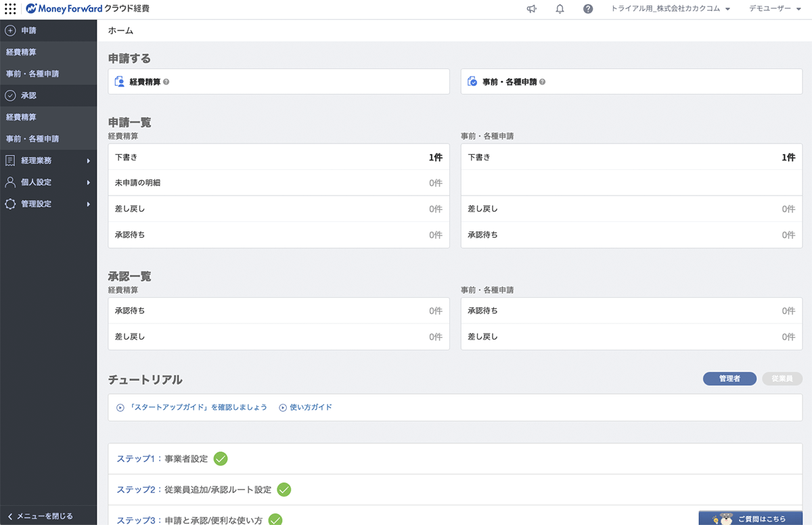Click the 管理設定 gear icon
This screenshot has height=525, width=812.
click(x=10, y=204)
